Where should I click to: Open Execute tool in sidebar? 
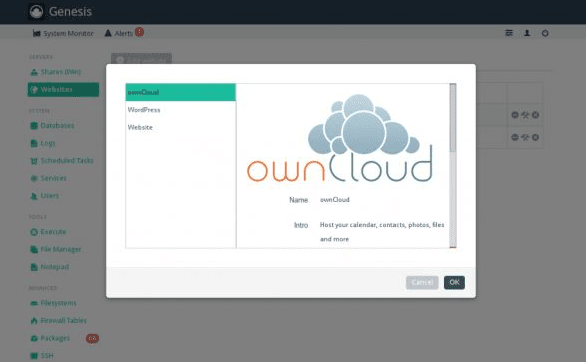(x=48, y=232)
